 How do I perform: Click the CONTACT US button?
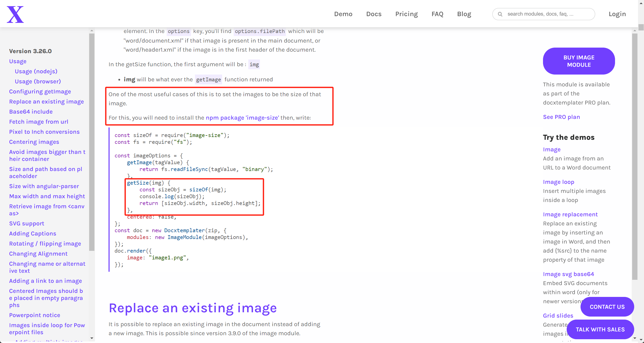coord(607,307)
